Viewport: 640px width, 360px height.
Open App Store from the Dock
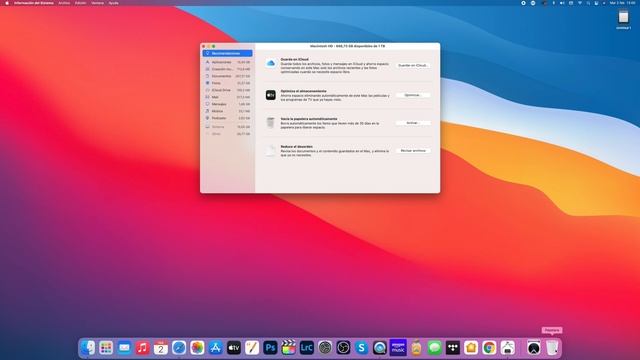click(215, 348)
